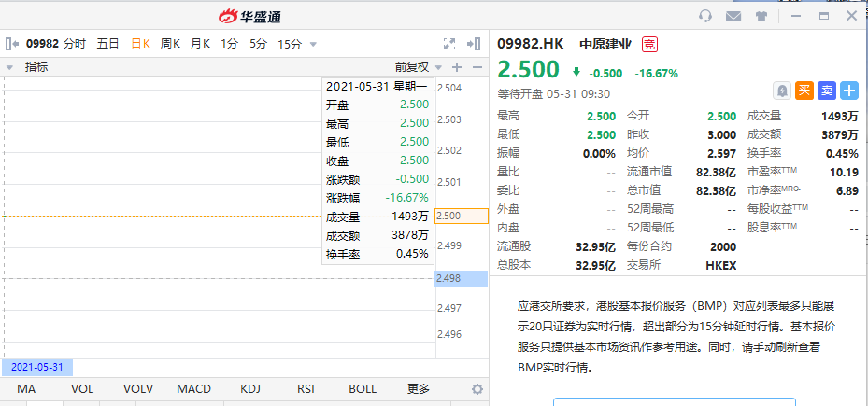Select the 5分 chart tab
The image size is (868, 406).
coord(258,44)
